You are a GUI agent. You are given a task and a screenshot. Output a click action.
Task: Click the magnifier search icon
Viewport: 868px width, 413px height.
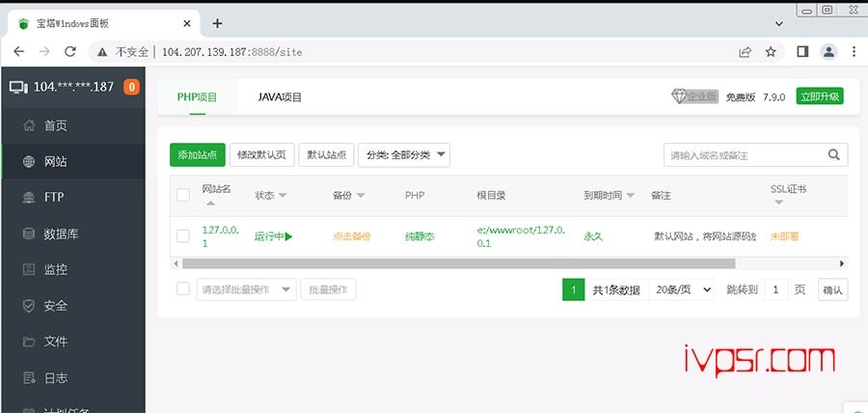coord(834,155)
